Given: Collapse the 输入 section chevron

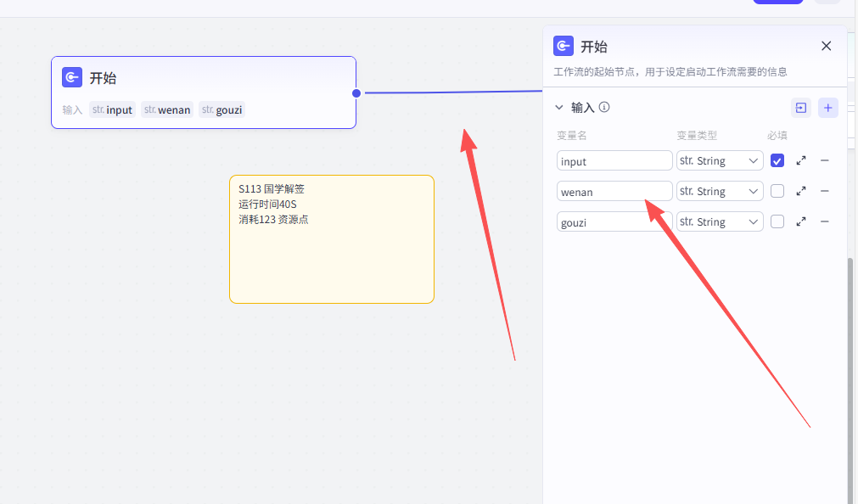Looking at the screenshot, I should [x=558, y=108].
